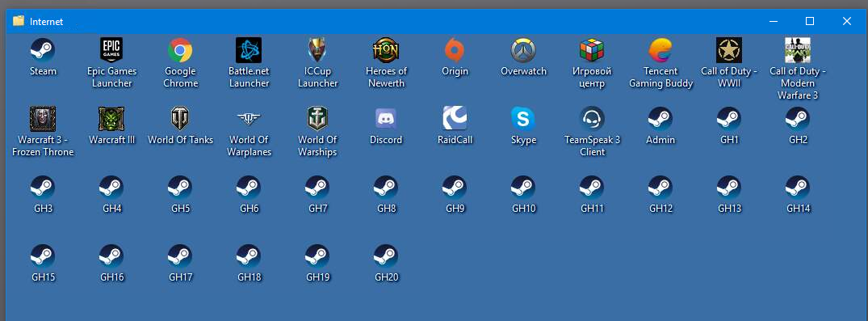
Task: Click the GH3 Steam icon
Action: pos(43,188)
